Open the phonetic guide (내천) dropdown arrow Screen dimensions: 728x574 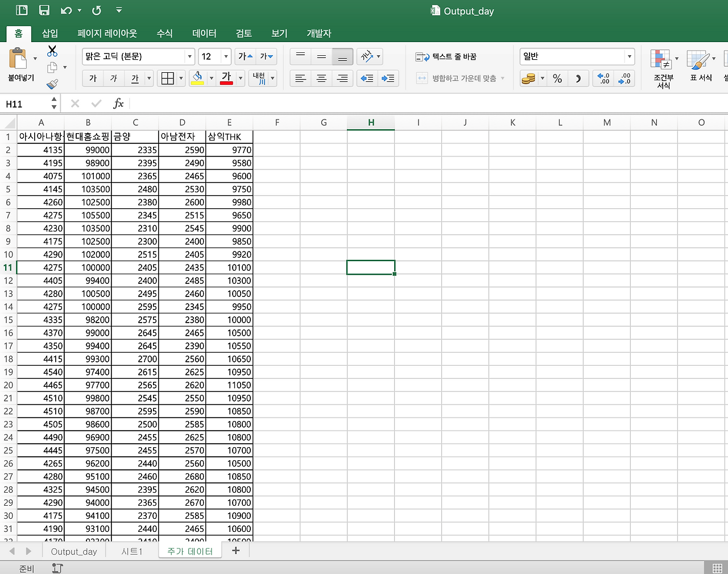pos(273,79)
